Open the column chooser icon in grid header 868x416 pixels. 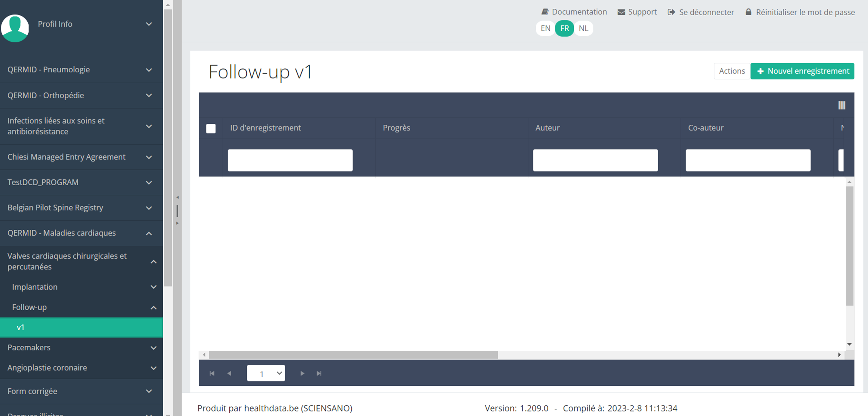tap(841, 105)
